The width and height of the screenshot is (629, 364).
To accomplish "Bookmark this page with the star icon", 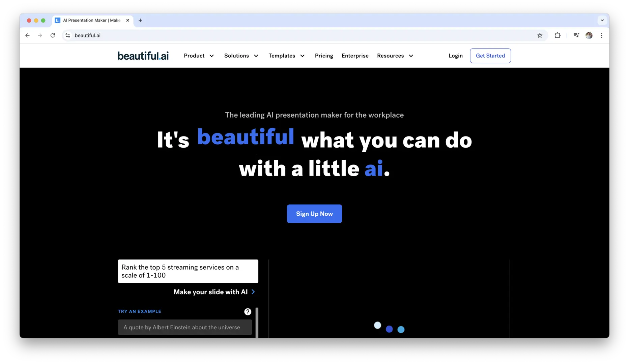I will click(540, 35).
